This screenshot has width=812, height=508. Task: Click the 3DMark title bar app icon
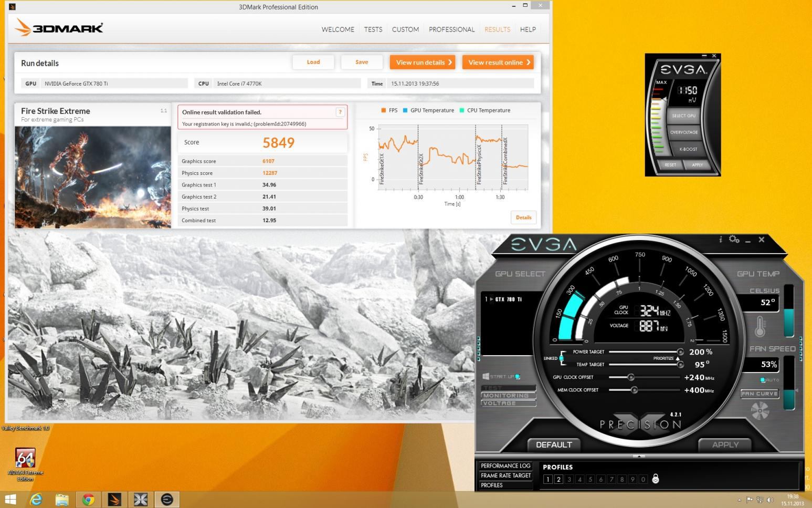[x=13, y=7]
